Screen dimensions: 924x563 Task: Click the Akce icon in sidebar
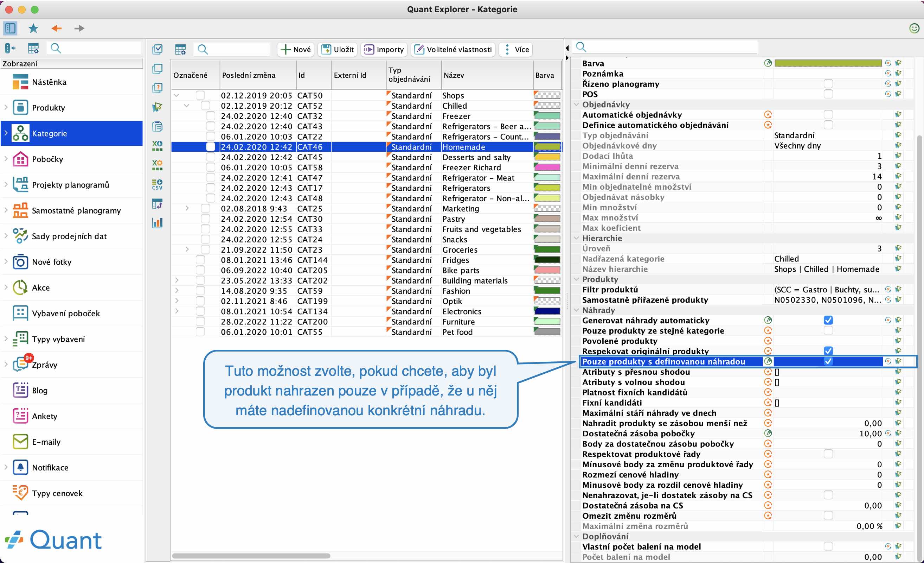point(20,287)
